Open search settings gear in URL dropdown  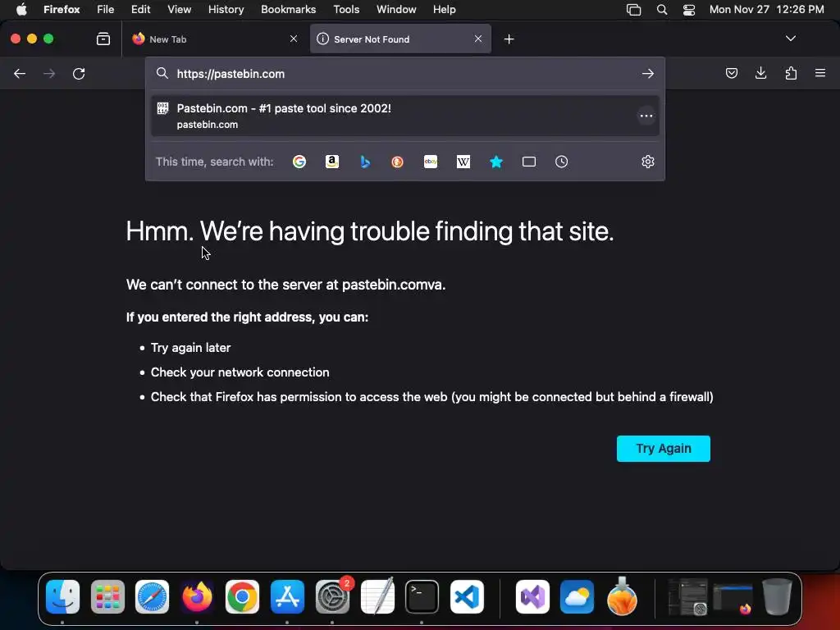pos(648,162)
